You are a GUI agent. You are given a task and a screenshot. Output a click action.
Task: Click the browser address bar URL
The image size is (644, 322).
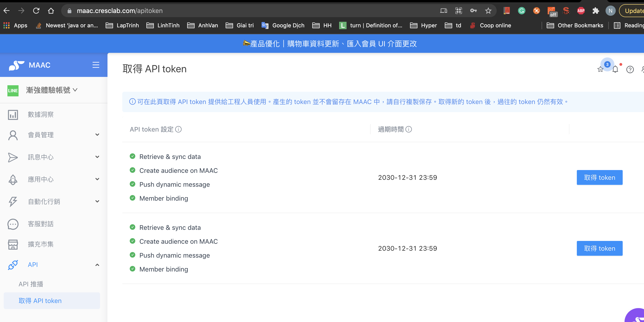tap(120, 11)
